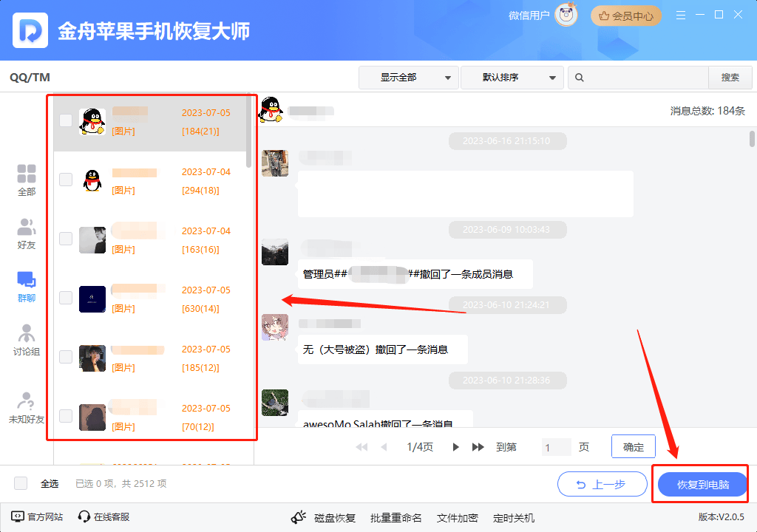View 未知好友 unknown friends icon
This screenshot has height=532, width=757.
(x=26, y=403)
